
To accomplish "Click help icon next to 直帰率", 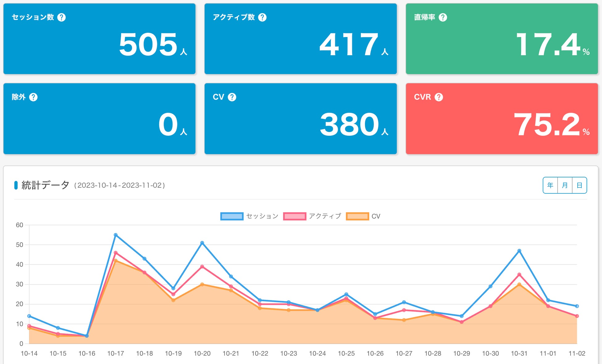I will 443,17.
